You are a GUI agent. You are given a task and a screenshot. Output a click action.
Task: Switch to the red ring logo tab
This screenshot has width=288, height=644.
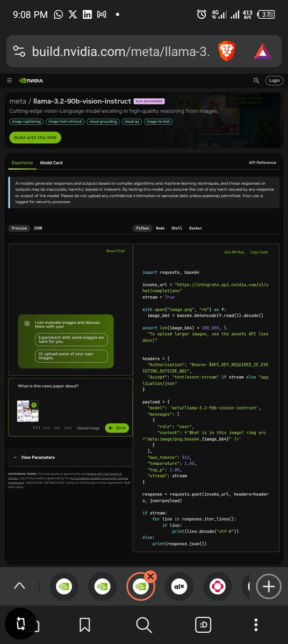pyautogui.click(x=217, y=587)
